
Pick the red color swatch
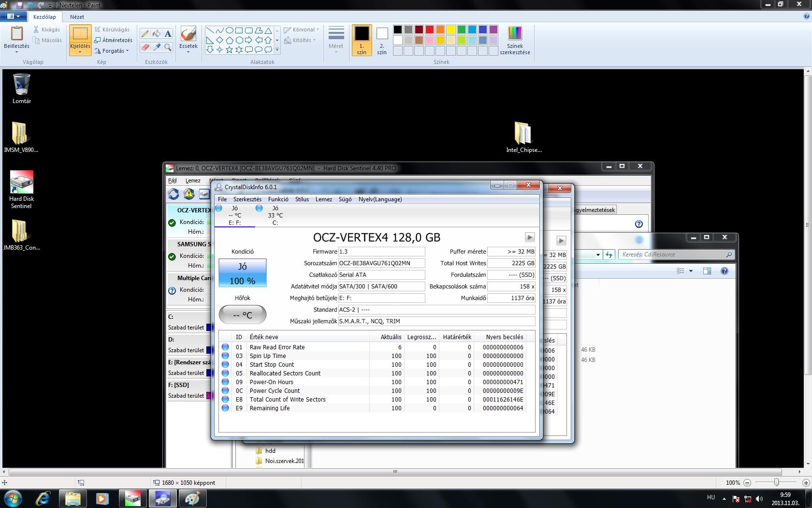430,30
